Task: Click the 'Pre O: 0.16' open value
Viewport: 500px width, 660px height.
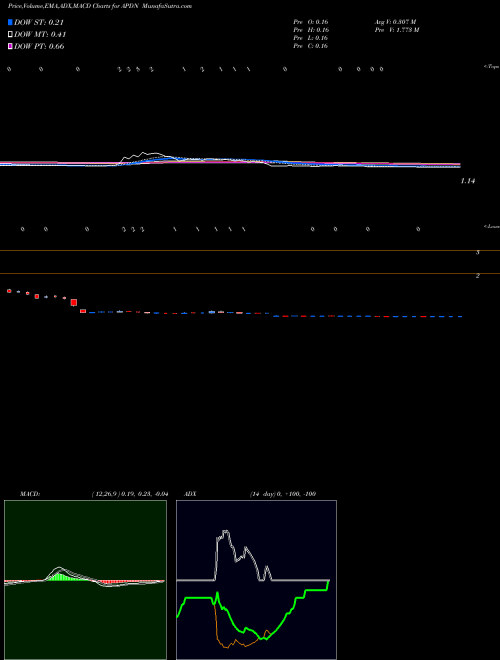Action: (311, 22)
